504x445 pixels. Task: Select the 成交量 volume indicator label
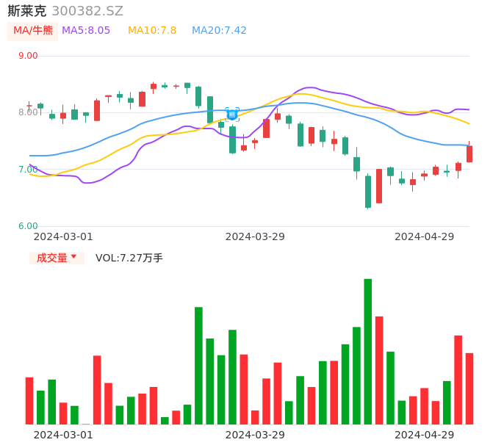pos(52,258)
